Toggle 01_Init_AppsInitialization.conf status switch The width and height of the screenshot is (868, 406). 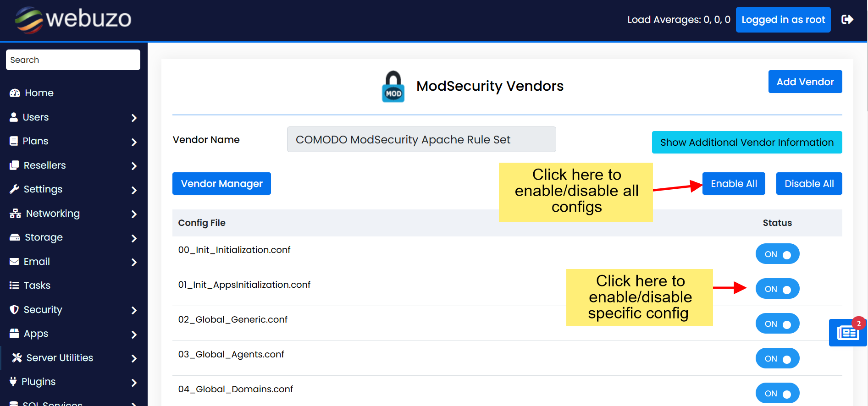pos(778,289)
